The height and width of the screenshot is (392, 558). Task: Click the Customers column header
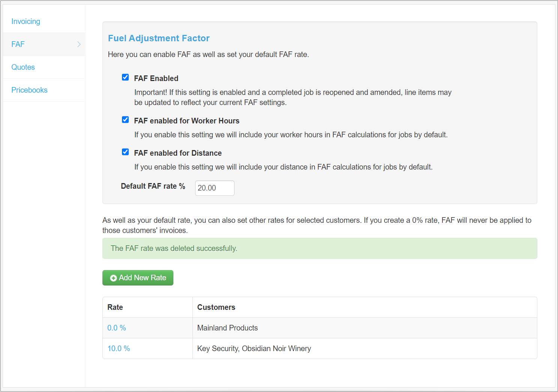click(216, 307)
